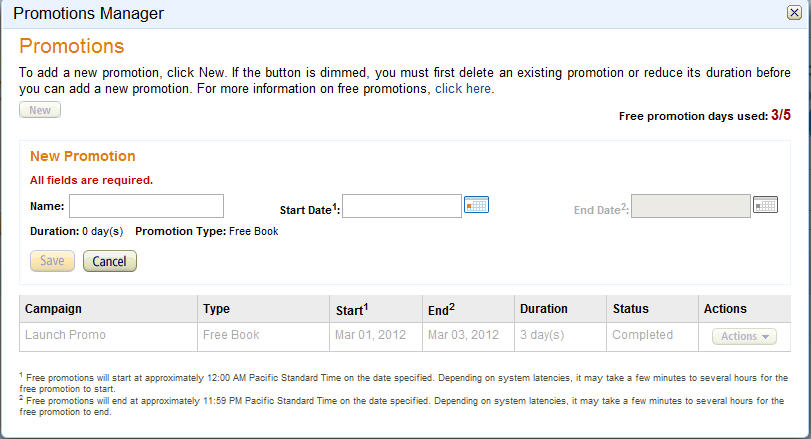Save the new promotion
The width and height of the screenshot is (811, 439).
[52, 261]
